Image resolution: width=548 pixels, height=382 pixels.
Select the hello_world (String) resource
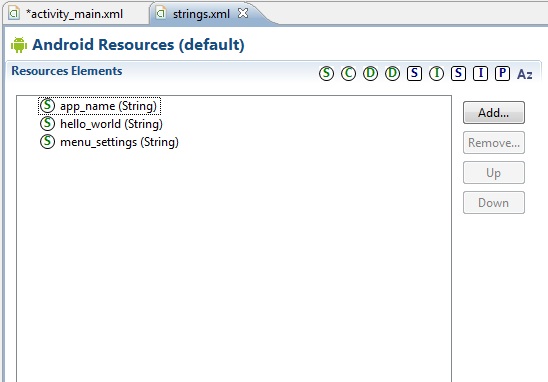click(101, 124)
